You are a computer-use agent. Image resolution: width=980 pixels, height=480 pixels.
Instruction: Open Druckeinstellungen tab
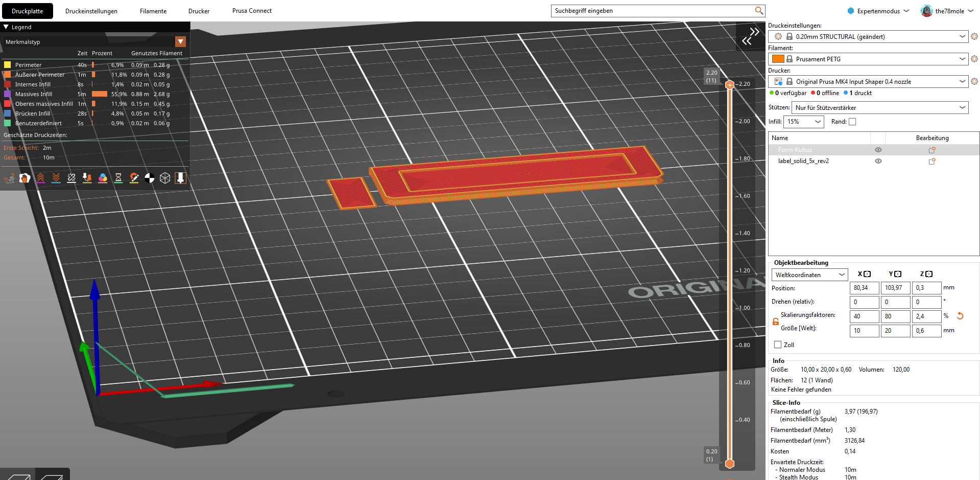click(91, 11)
